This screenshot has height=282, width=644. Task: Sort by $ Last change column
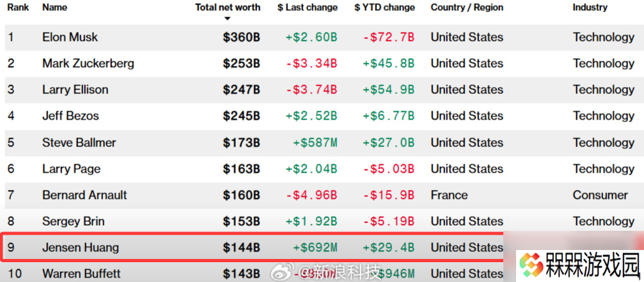307,8
